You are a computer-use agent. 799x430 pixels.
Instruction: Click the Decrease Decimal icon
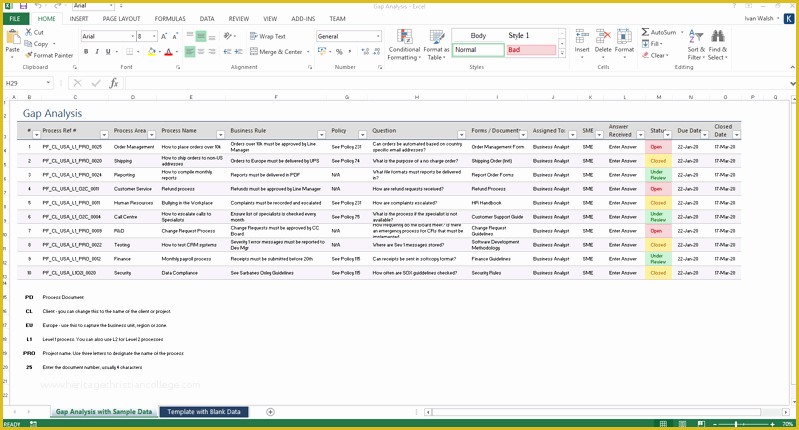(377, 52)
